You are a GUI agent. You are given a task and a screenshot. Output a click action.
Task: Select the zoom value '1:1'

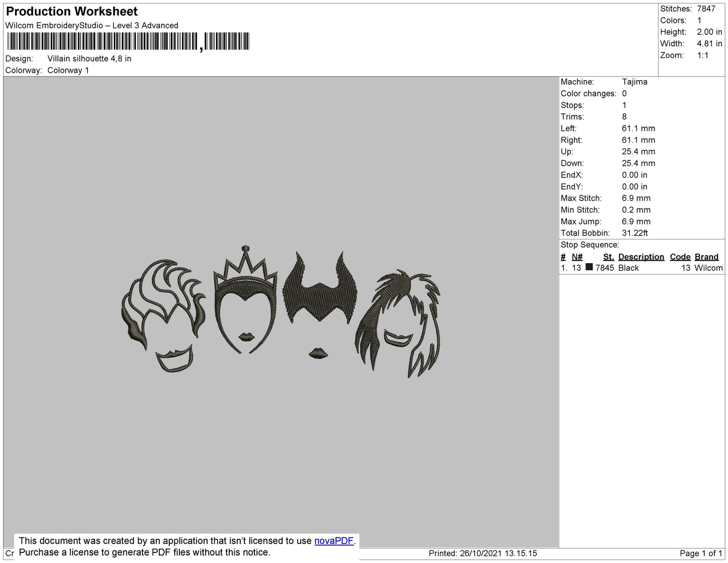(703, 55)
